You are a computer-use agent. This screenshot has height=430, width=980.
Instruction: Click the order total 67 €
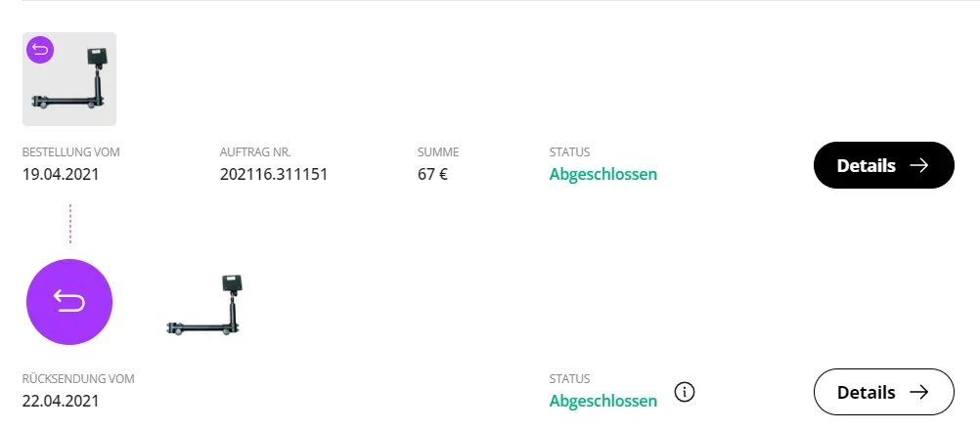[x=432, y=175]
